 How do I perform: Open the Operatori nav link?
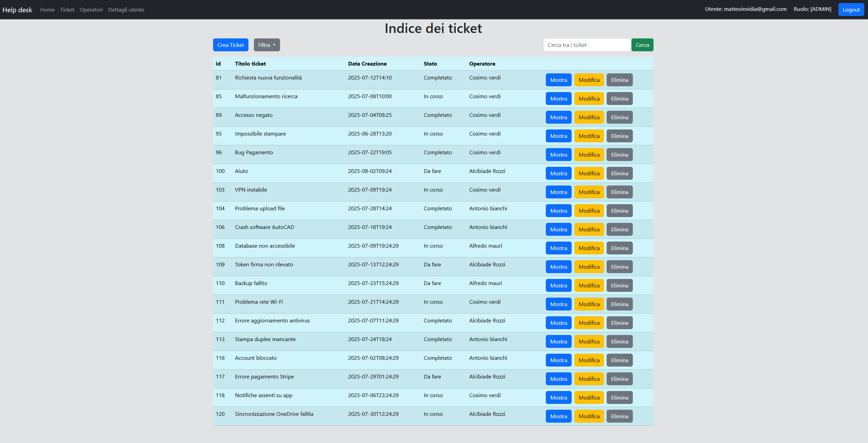coord(91,10)
